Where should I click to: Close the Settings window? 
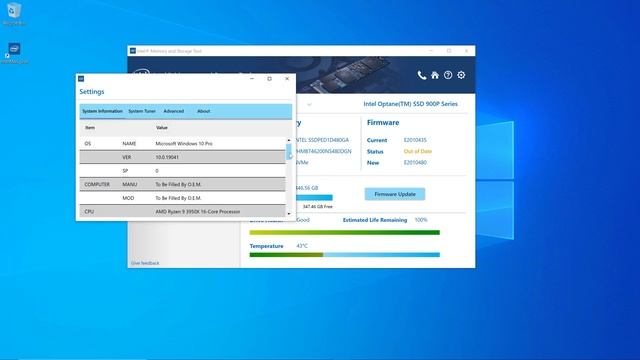287,79
